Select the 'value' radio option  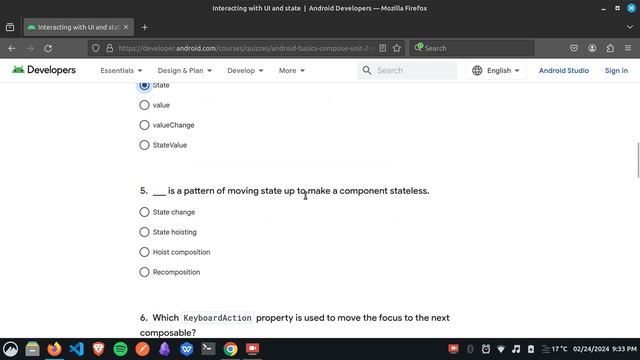click(x=144, y=105)
